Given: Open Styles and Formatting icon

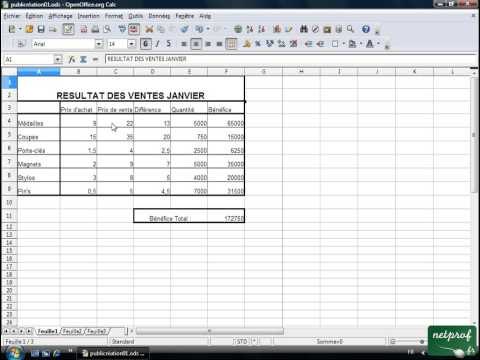Looking at the screenshot, I should pyautogui.click(x=21, y=44).
